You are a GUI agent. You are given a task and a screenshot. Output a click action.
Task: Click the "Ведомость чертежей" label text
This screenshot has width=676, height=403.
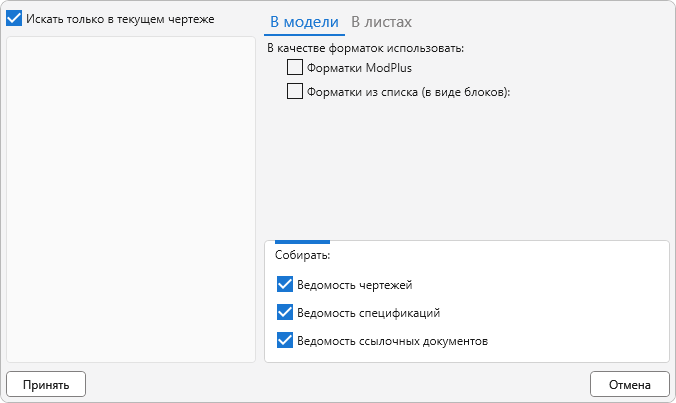point(355,285)
